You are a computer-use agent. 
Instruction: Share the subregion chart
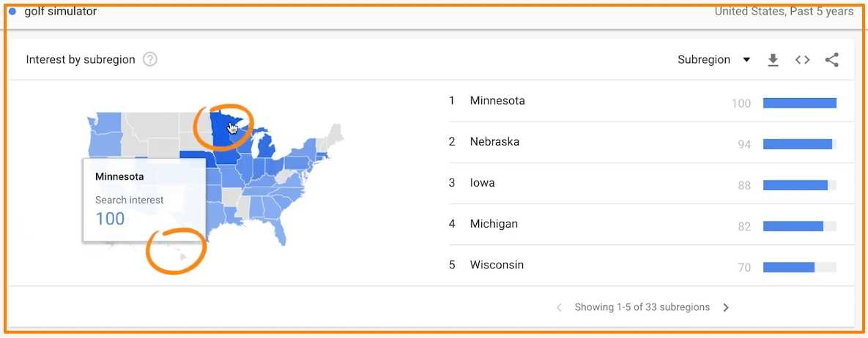pyautogui.click(x=831, y=60)
